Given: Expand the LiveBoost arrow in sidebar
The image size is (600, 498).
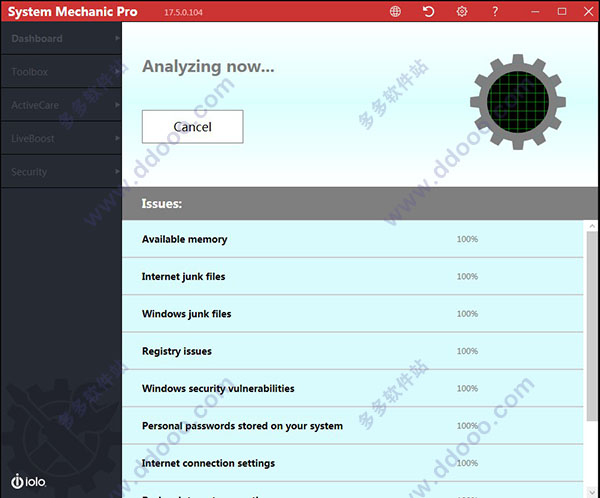Looking at the screenshot, I should click(x=117, y=138).
